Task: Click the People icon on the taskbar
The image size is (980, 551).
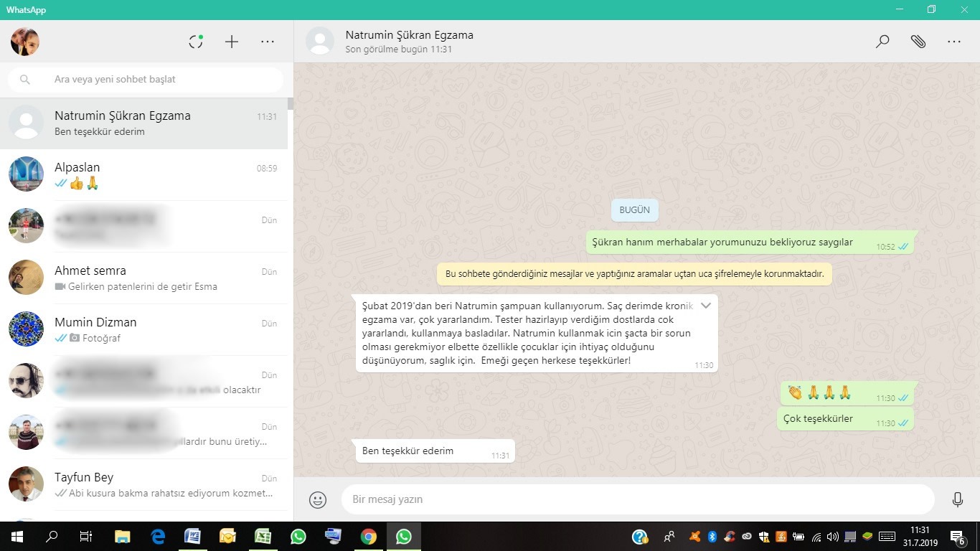Action: [x=669, y=537]
